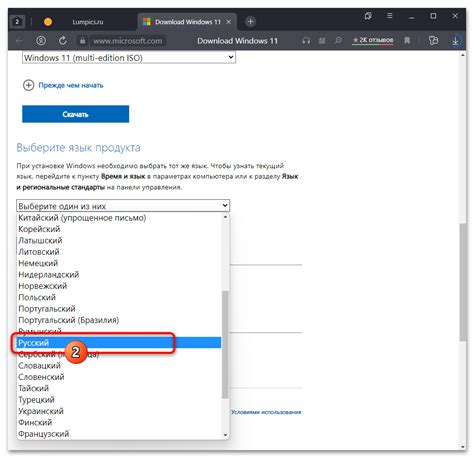
Task: Choose Турецкий from the language list
Action: click(x=119, y=400)
